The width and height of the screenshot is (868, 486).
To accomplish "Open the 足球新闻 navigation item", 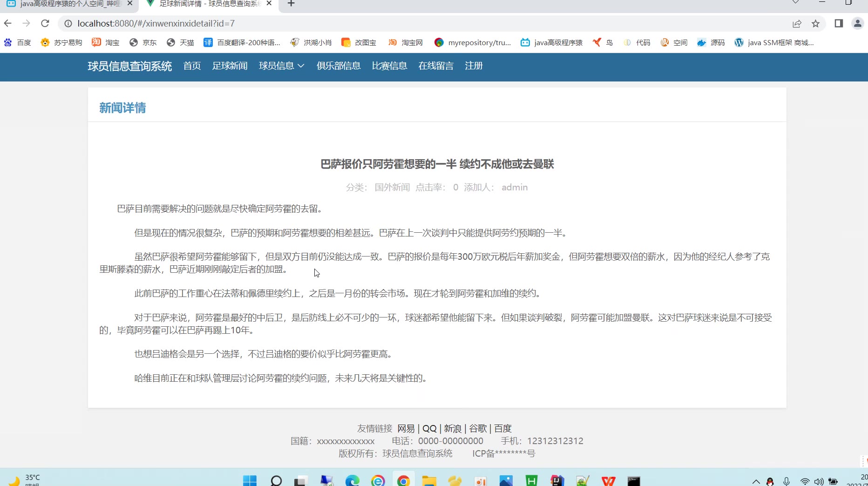I will [230, 66].
